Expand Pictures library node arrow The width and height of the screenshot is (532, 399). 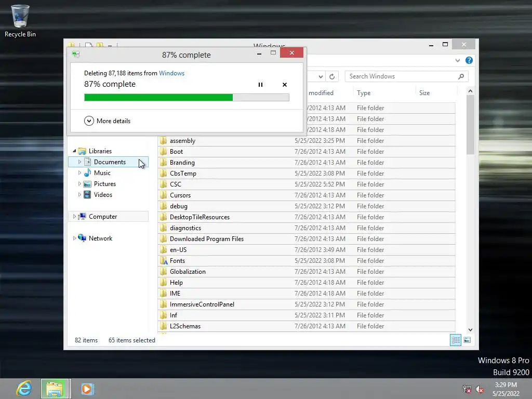click(x=79, y=184)
